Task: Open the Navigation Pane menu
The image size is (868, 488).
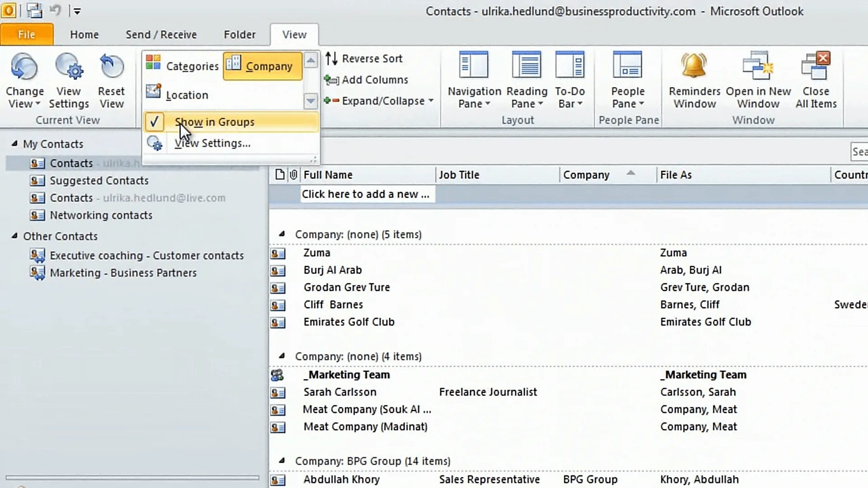Action: pyautogui.click(x=474, y=80)
